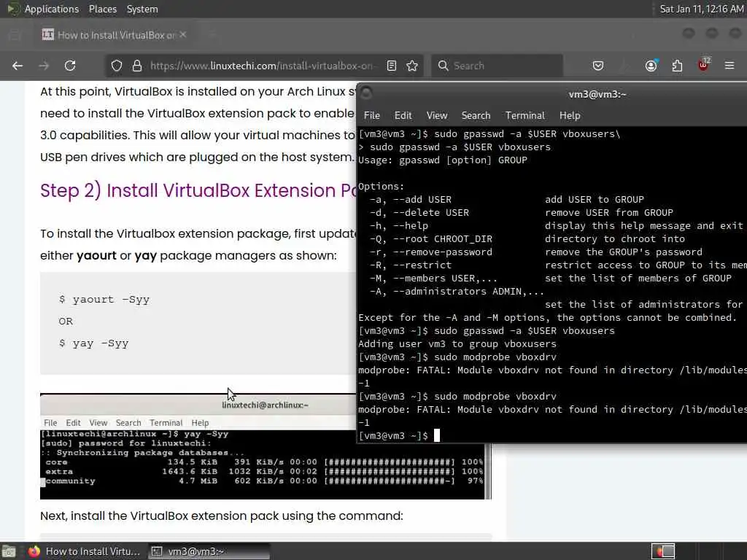Image resolution: width=747 pixels, height=560 pixels.
Task: Open the terminal View menu
Action: coord(437,115)
